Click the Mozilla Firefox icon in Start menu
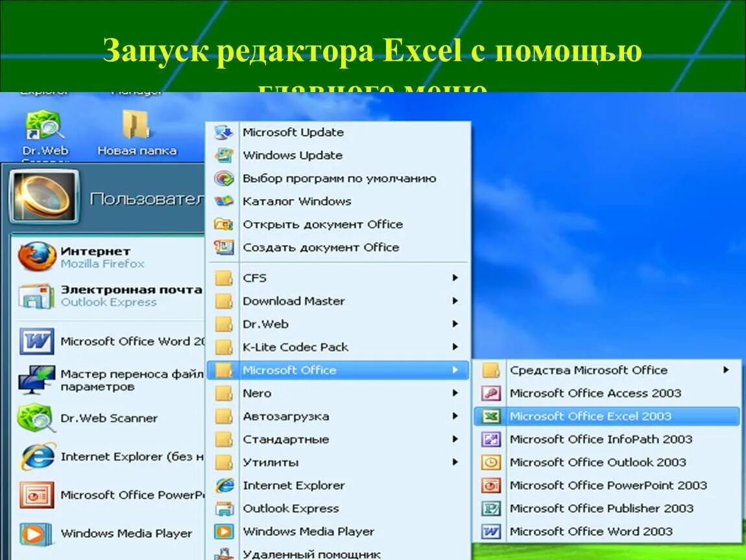 coord(36,257)
